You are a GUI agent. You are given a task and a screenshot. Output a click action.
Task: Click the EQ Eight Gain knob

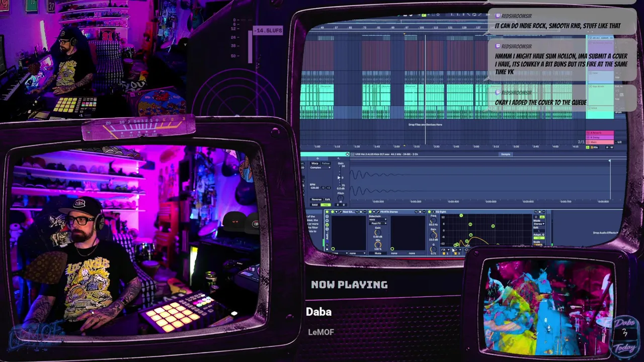pyautogui.click(x=433, y=235)
